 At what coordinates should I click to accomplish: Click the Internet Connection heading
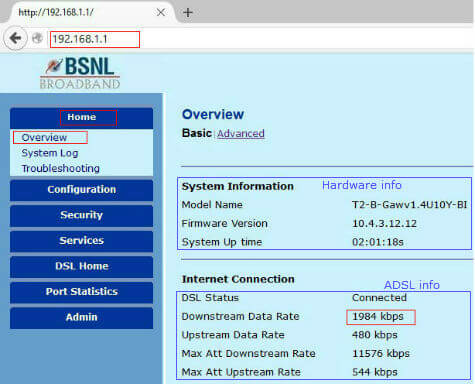[x=238, y=279]
